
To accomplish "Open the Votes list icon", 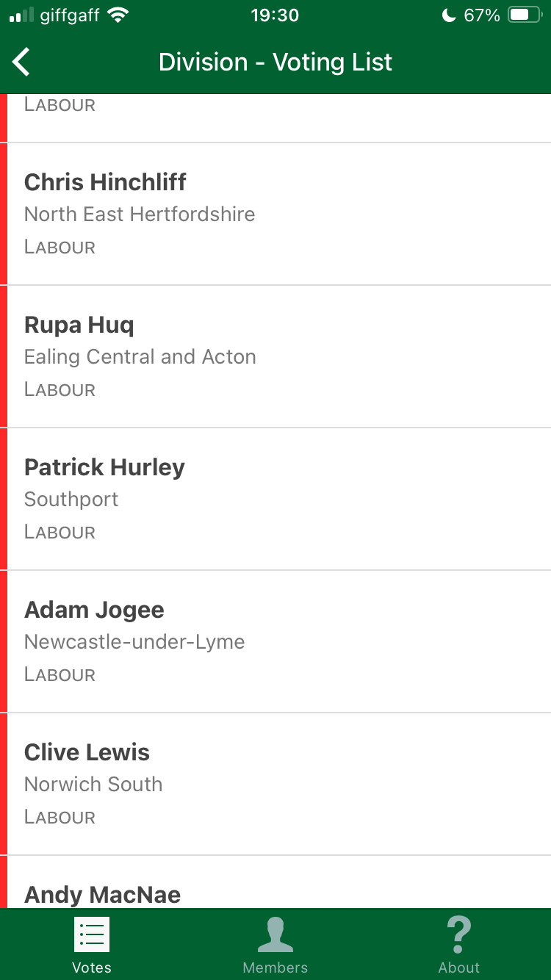I will point(92,934).
